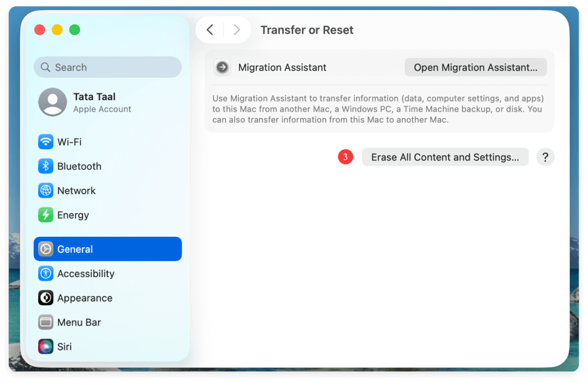Open Accessibility settings
Screen dimensions: 588x383
tap(85, 274)
